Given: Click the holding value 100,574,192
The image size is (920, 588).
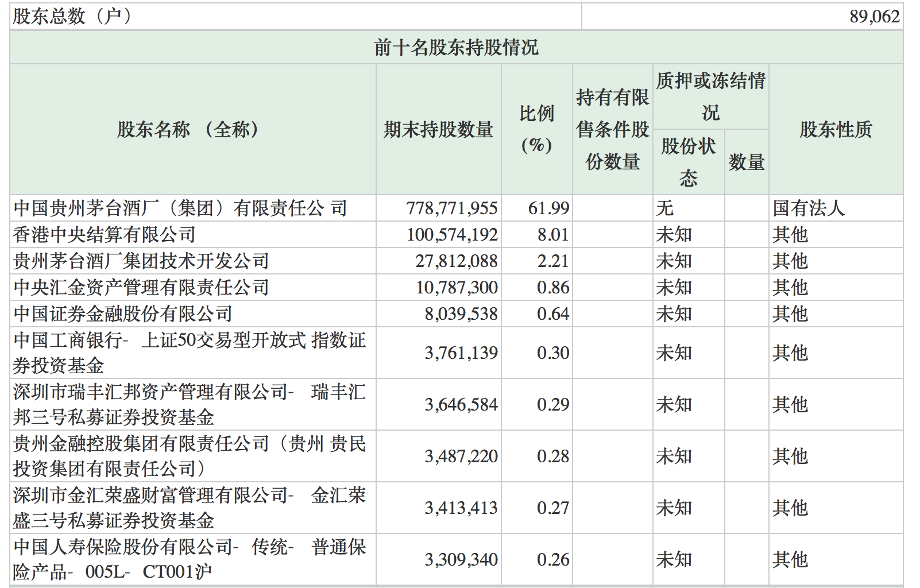Looking at the screenshot, I should 452,234.
